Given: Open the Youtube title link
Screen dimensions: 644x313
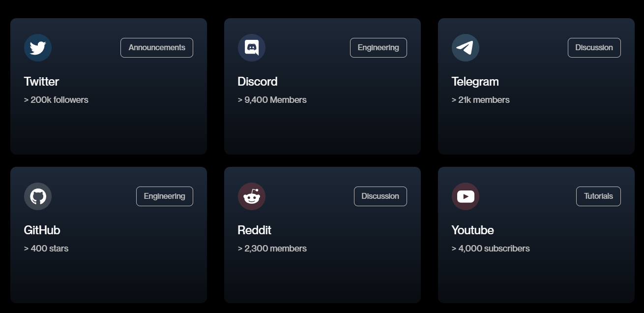Looking at the screenshot, I should coord(473,230).
